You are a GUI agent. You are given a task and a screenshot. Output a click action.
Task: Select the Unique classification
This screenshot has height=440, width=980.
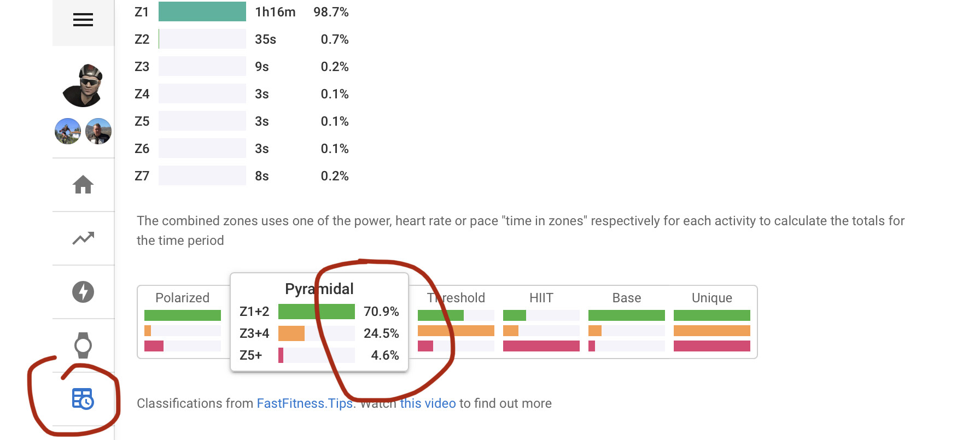[x=712, y=322]
